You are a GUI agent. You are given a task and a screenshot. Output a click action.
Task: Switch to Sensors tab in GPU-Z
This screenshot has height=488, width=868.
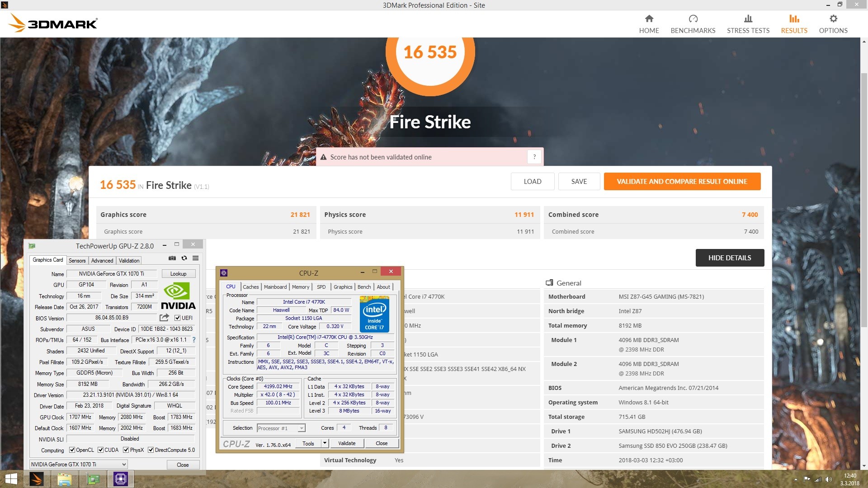pos(77,261)
